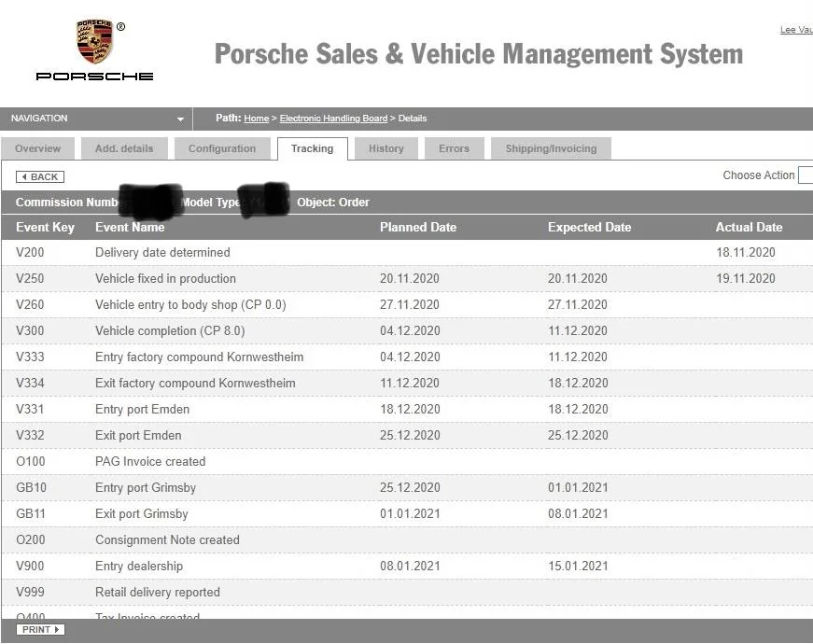Click planned date 27.11.2020

click(x=410, y=304)
